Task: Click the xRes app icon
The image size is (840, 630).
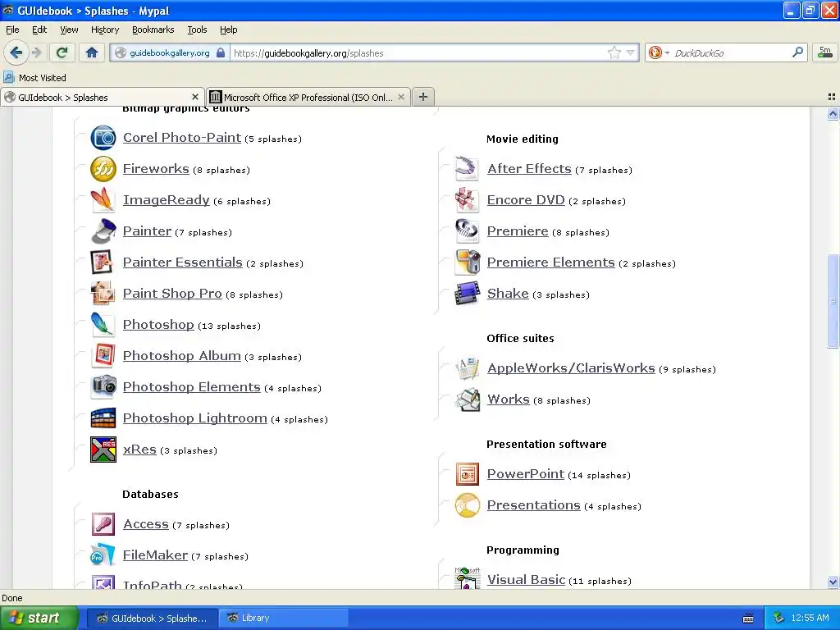Action: 103,449
